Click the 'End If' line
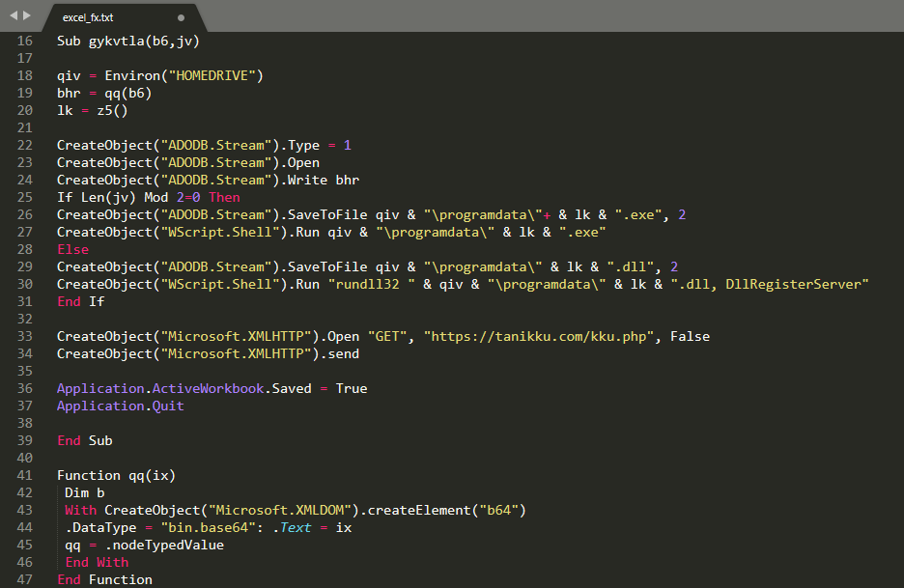904x588 pixels. tap(81, 301)
